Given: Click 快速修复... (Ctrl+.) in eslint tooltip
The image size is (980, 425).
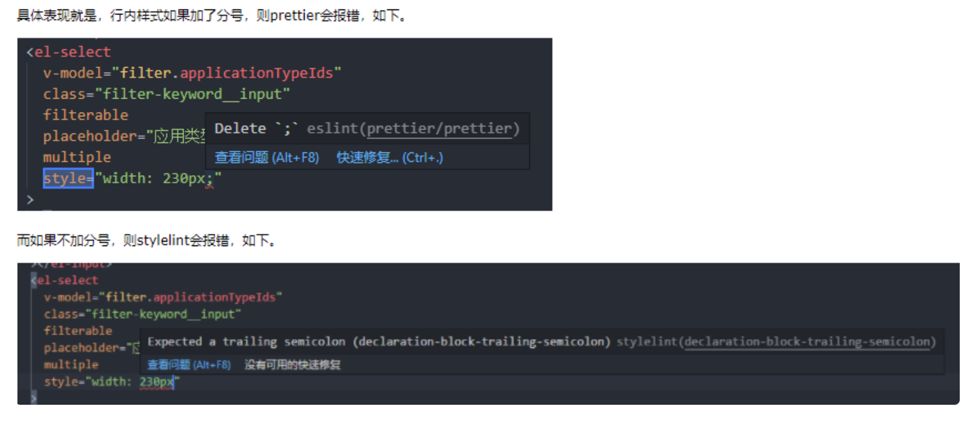Looking at the screenshot, I should coord(389,157).
